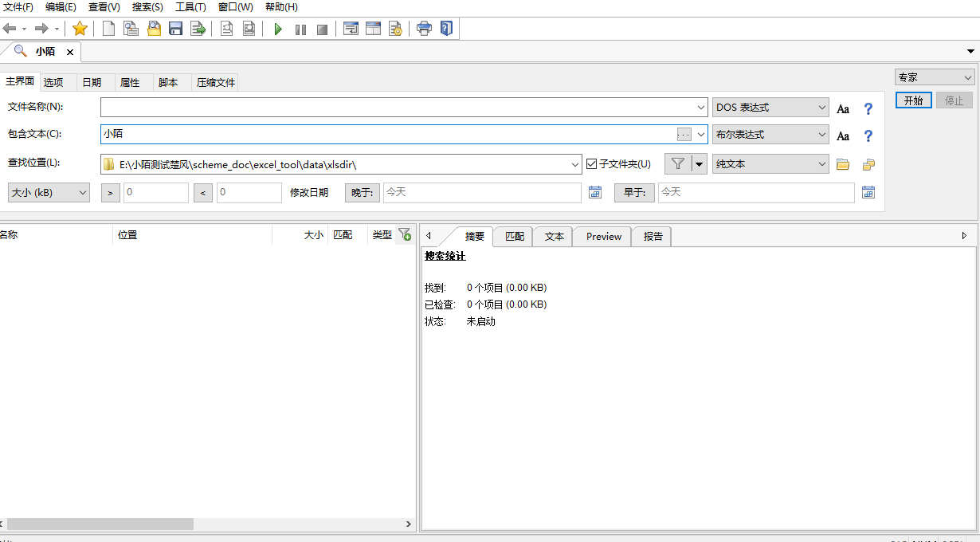Click the green Start search play icon
The width and height of the screenshot is (980, 542).
[278, 29]
